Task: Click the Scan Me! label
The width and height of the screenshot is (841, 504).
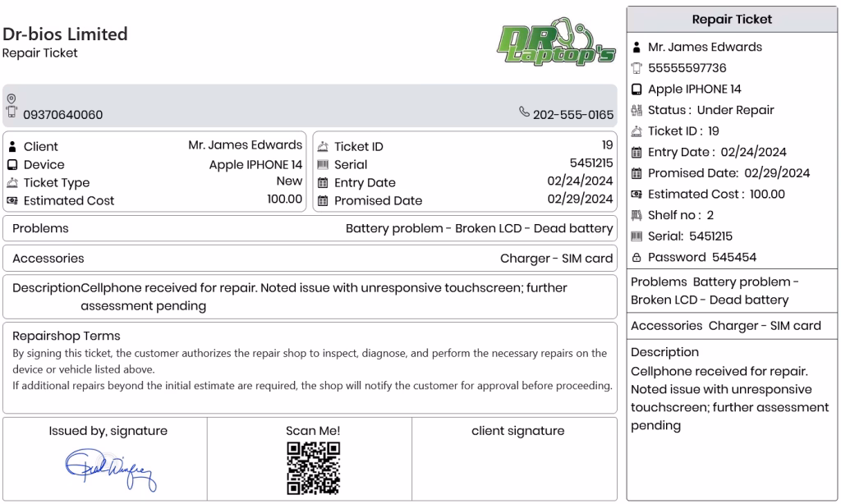Action: [313, 431]
